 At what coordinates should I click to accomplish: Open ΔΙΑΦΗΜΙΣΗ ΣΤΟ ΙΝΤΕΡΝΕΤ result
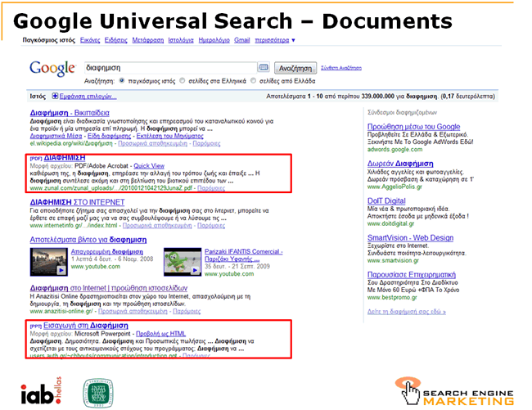(77, 202)
